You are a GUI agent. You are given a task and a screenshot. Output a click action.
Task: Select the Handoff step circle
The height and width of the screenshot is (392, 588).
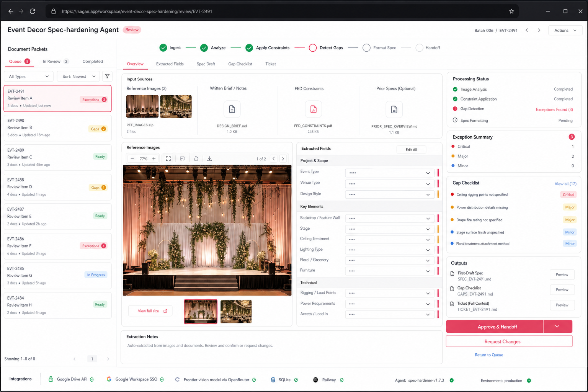click(420, 48)
